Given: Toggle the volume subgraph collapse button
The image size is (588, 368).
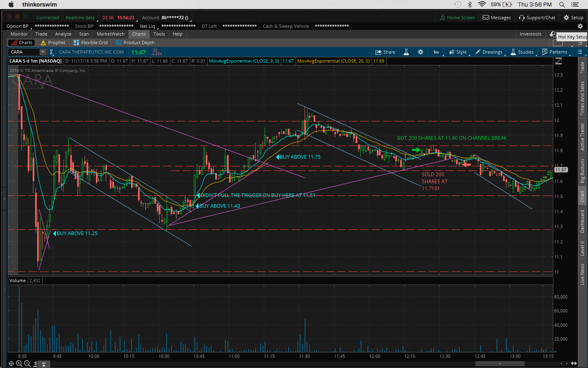Looking at the screenshot, I should (x=44, y=364).
